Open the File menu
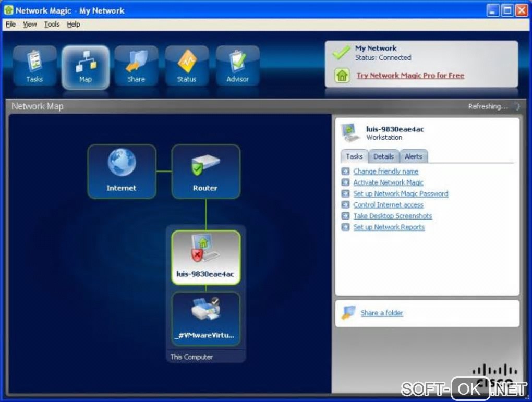This screenshot has width=532, height=402. (x=10, y=25)
